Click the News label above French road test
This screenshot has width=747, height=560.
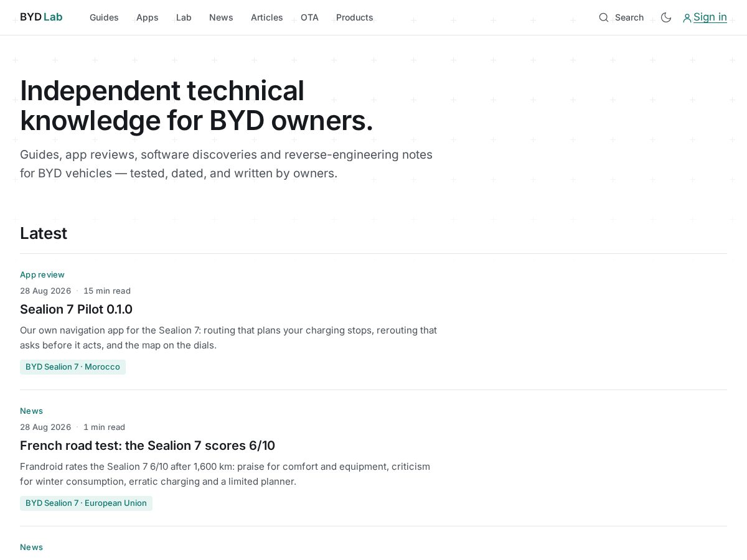tap(31, 411)
